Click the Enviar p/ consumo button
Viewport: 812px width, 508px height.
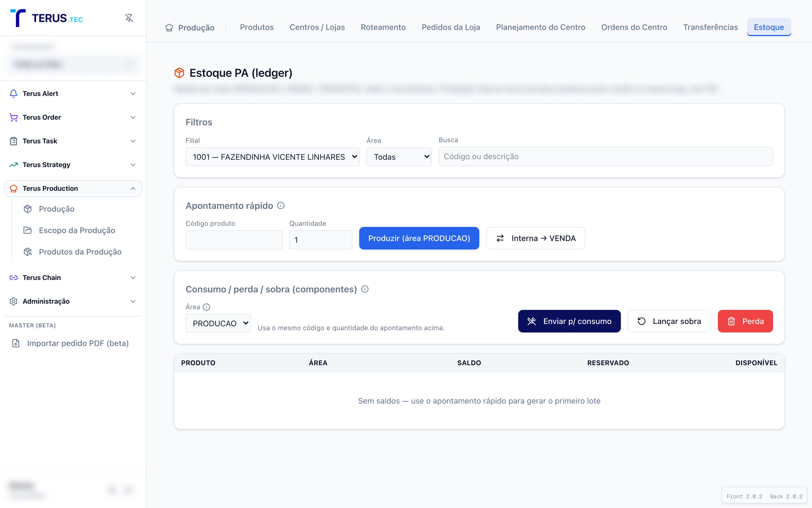pyautogui.click(x=570, y=321)
